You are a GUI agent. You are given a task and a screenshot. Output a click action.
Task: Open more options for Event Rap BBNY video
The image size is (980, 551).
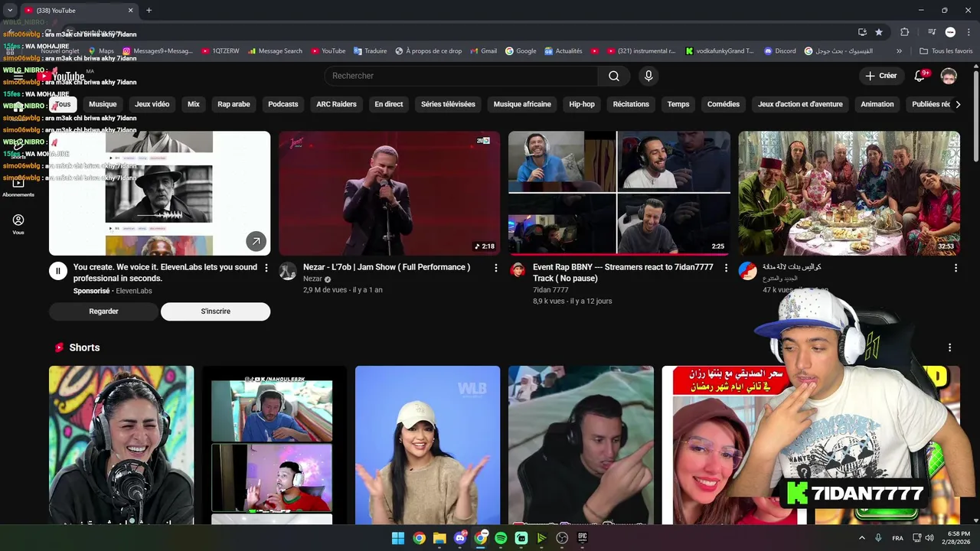click(x=726, y=268)
